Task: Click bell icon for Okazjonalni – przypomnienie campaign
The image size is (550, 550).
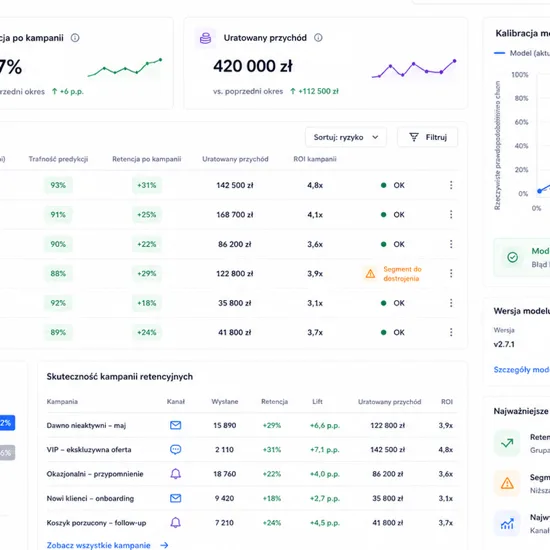Action: point(175,474)
